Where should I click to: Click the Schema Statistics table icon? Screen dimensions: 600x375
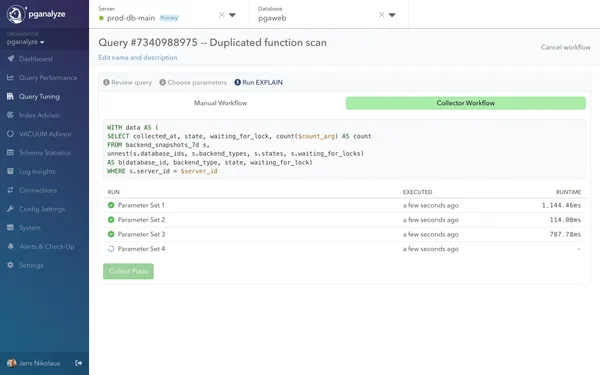(10, 152)
